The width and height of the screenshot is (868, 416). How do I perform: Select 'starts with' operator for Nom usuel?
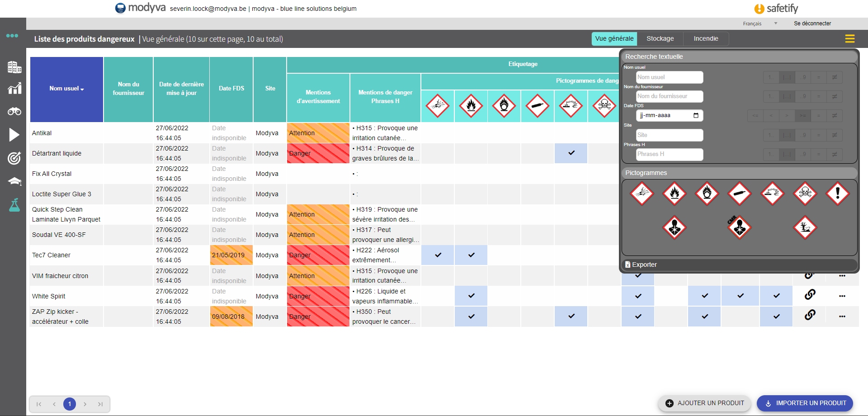tap(771, 77)
